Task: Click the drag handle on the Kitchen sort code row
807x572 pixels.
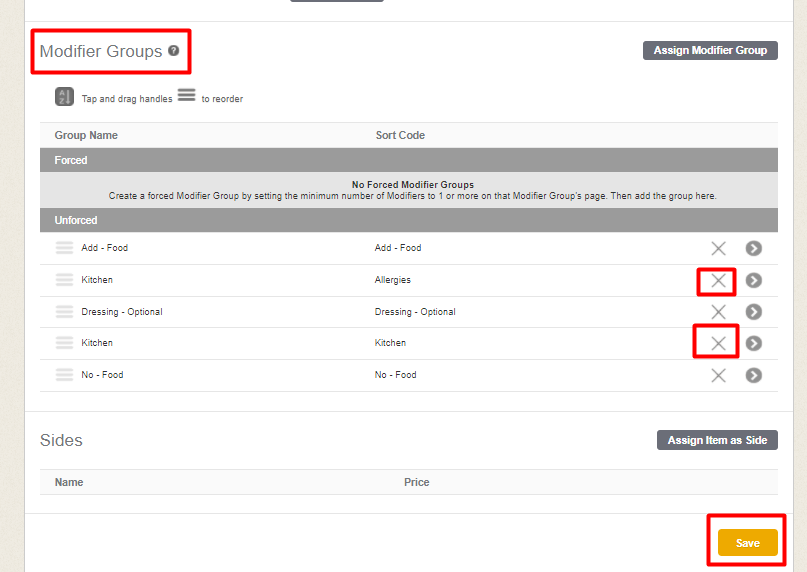Action: click(64, 343)
